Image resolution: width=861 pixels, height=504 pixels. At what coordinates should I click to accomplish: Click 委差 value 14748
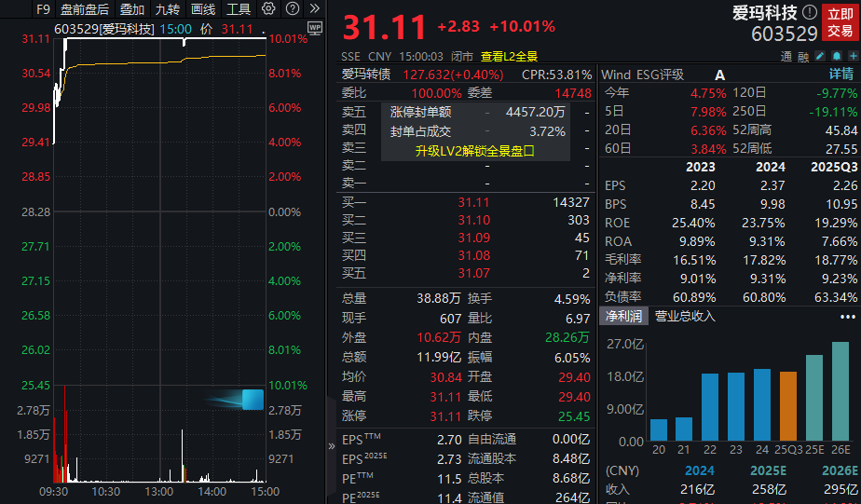point(573,93)
